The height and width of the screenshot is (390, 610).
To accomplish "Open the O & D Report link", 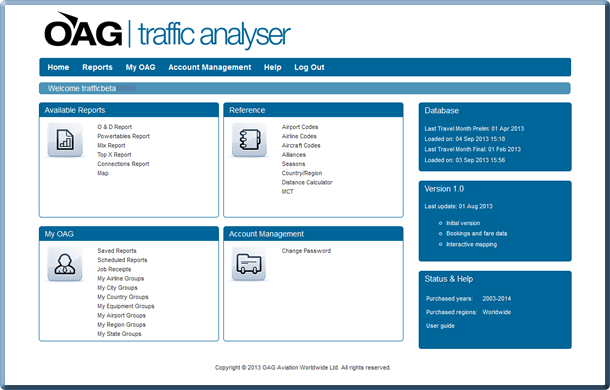I will (x=114, y=127).
